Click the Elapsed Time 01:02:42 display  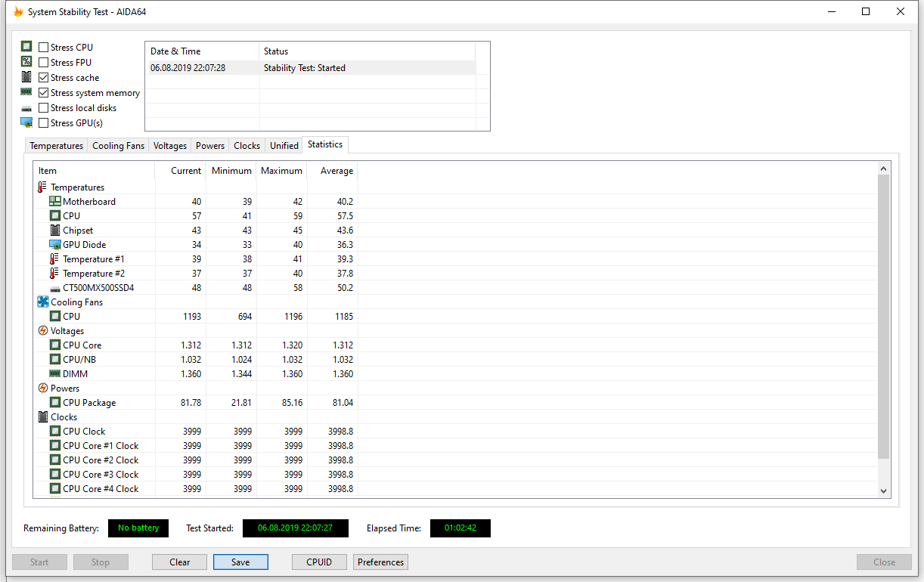click(x=460, y=528)
